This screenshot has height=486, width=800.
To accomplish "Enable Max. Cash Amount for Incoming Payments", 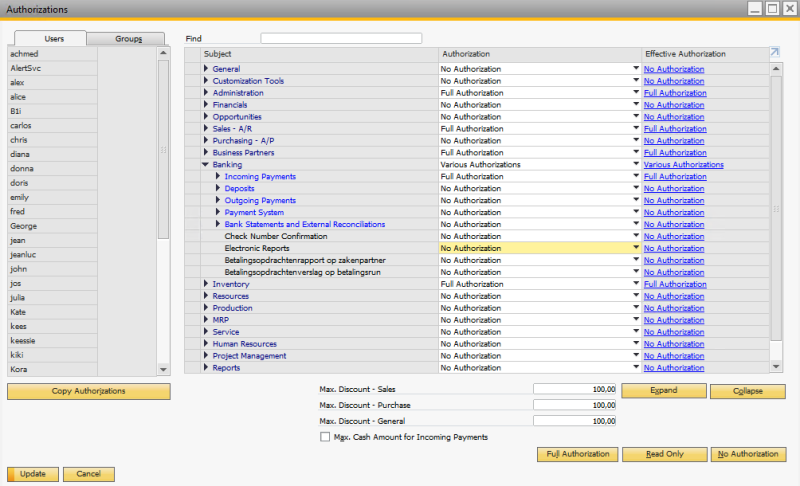I will [x=324, y=437].
